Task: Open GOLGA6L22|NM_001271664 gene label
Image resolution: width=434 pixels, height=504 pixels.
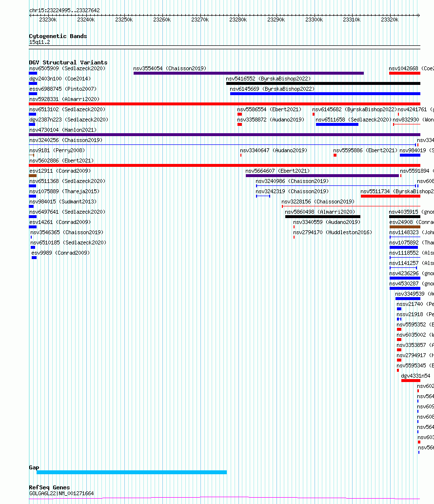Action: coord(61,494)
